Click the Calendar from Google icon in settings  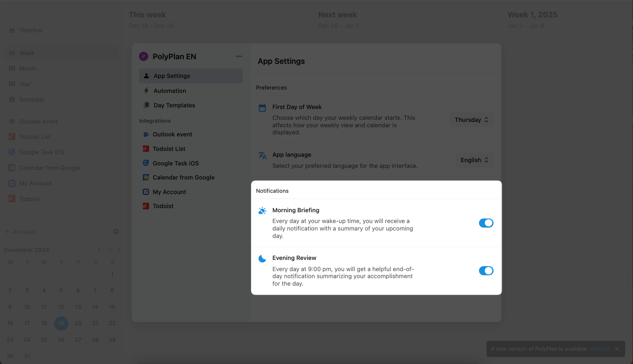click(146, 177)
